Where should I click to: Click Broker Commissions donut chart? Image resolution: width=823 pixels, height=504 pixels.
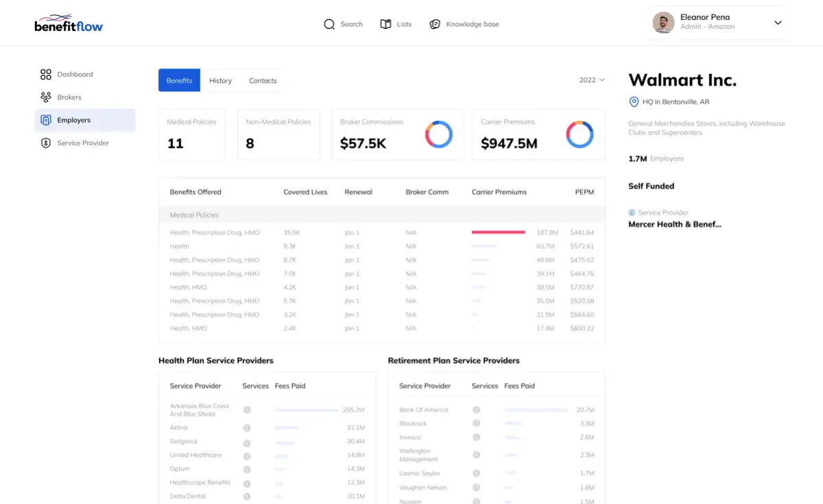439,134
